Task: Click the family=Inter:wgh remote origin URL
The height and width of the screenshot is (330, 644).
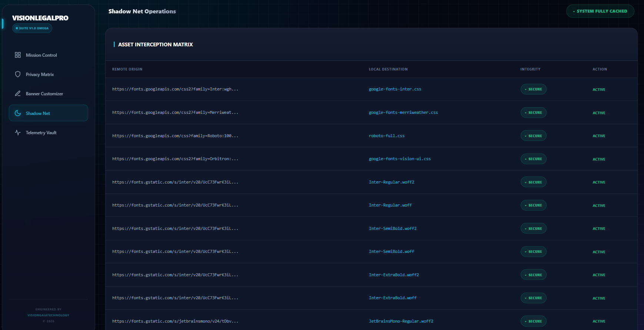Action: coord(175,89)
